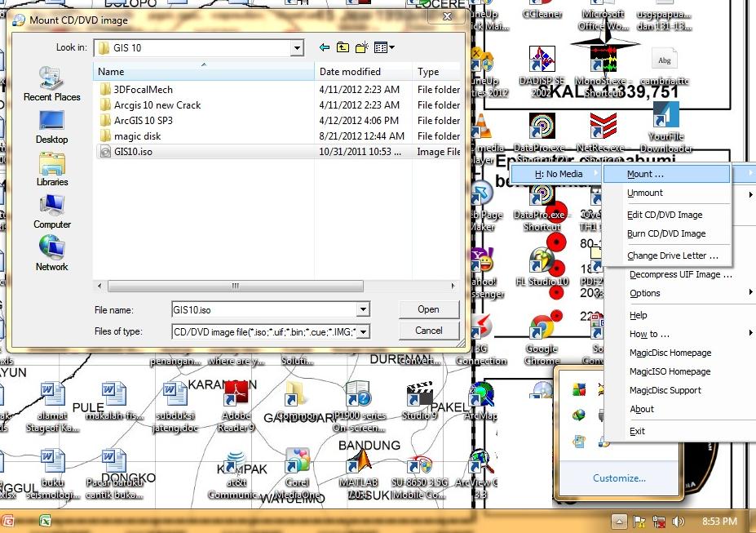
Task: Sort files by Type column
Action: point(436,72)
